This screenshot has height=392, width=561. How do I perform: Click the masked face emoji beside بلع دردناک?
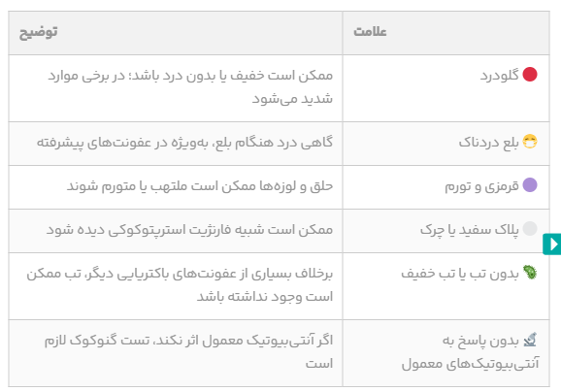click(530, 142)
